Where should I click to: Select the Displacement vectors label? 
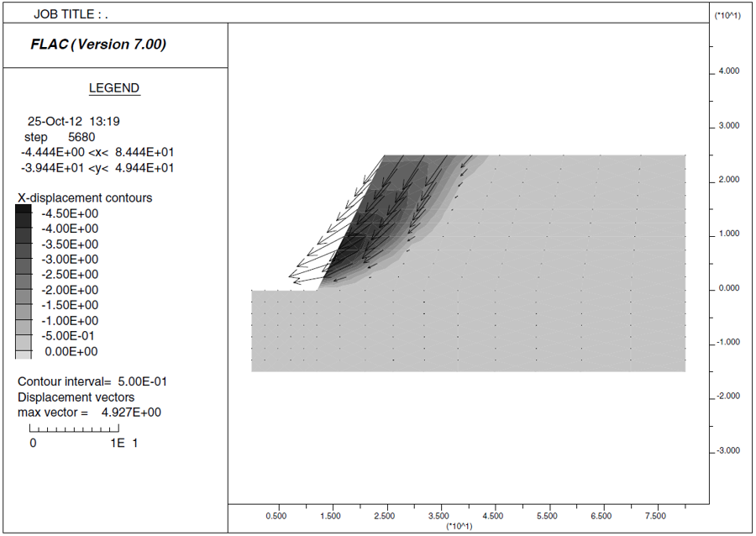76,397
